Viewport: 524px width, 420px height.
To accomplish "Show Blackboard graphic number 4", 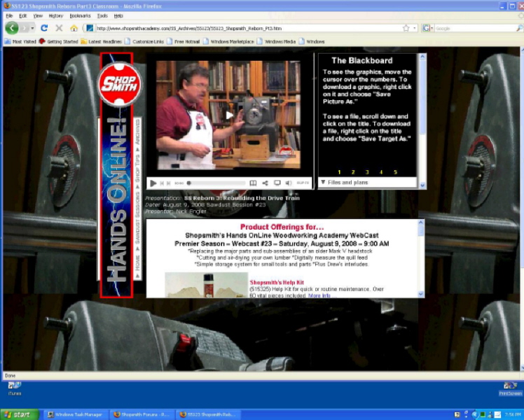I will [x=381, y=172].
